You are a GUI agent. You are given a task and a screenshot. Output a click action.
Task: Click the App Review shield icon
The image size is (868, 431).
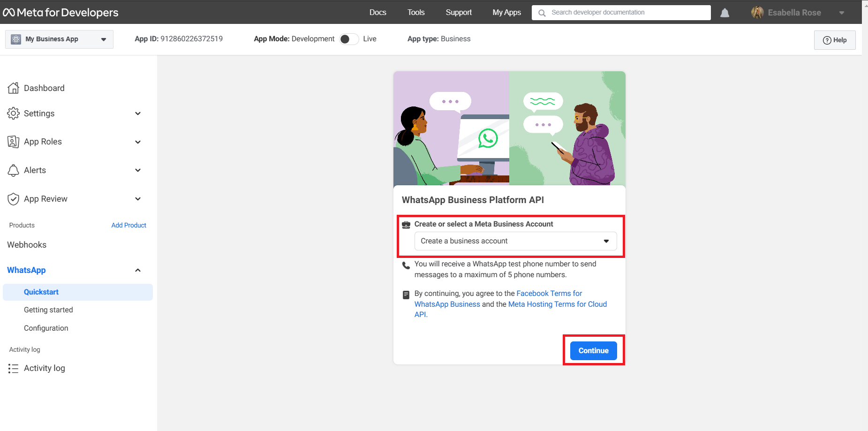(14, 199)
